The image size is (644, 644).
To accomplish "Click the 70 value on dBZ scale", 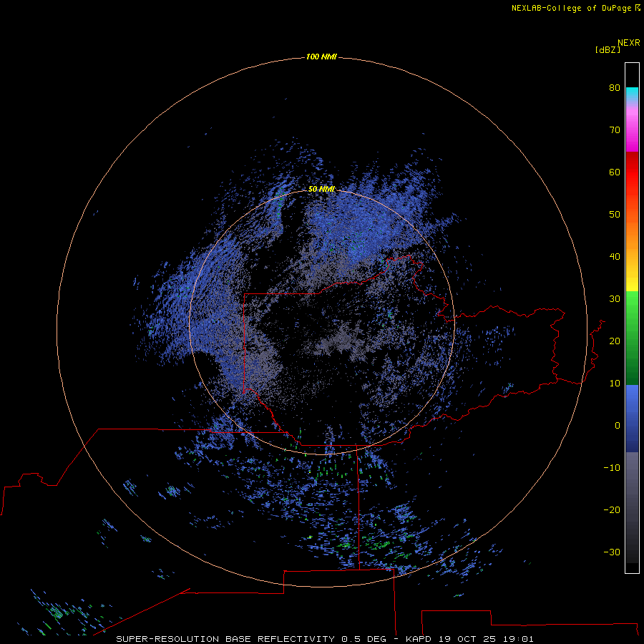I will coord(615,130).
